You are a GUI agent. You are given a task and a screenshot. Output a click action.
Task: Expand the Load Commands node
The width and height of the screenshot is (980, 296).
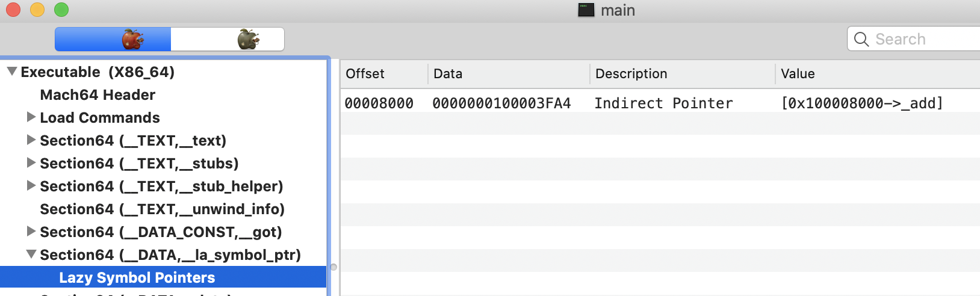tap(31, 117)
